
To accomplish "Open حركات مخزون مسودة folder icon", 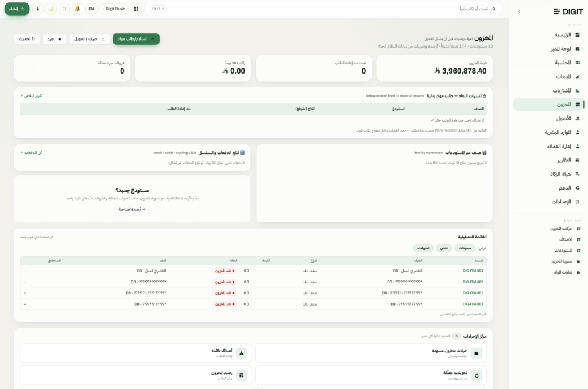I will (476, 353).
